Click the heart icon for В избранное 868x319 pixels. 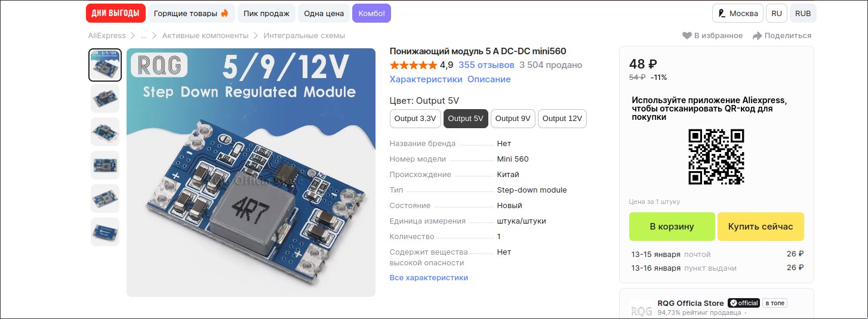coord(687,36)
